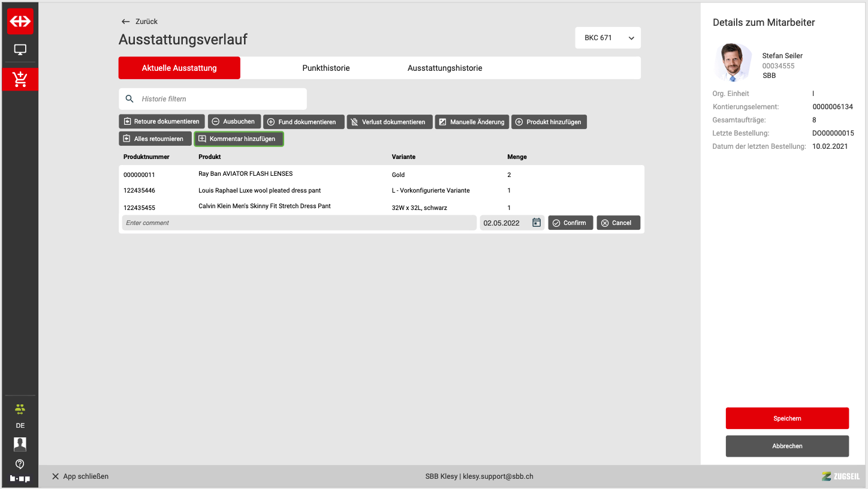Open the calendar date picker icon
This screenshot has width=868, height=489.
tap(537, 223)
